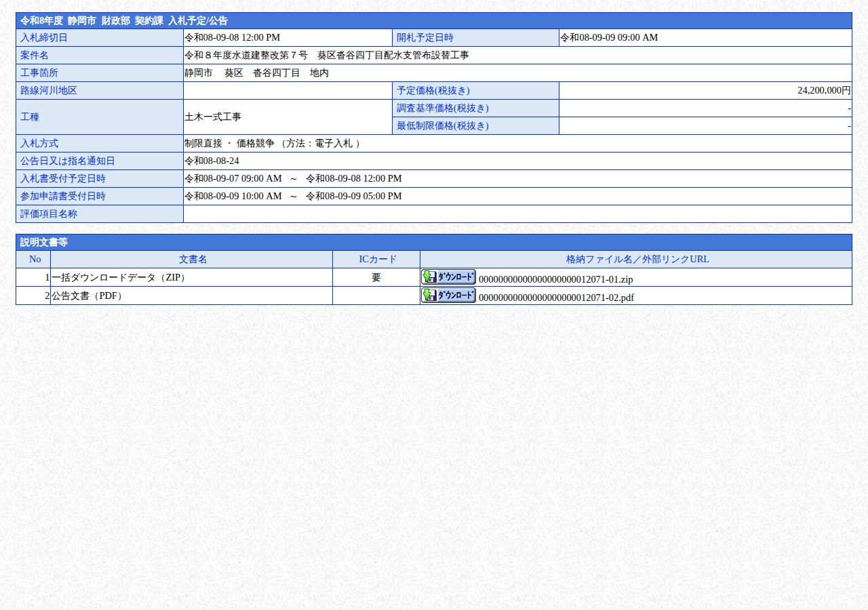Click the 工事箇所 label
The width and height of the screenshot is (868, 610).
click(39, 73)
